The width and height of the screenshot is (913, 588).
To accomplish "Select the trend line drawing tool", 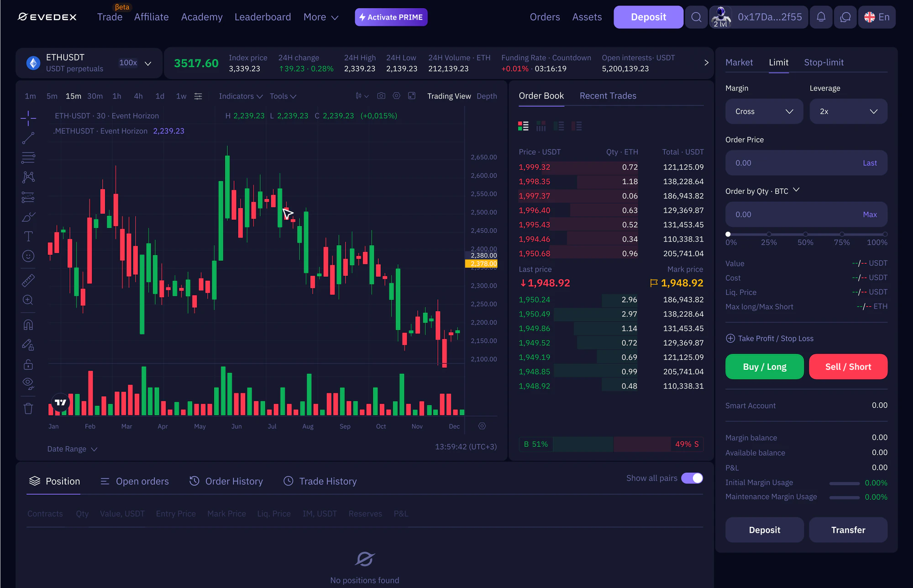I will click(28, 138).
